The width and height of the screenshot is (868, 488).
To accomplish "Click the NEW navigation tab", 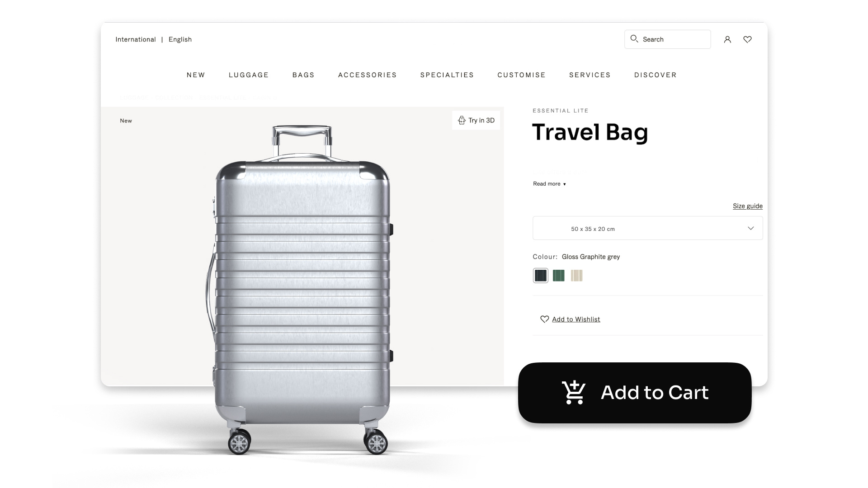I will click(196, 75).
